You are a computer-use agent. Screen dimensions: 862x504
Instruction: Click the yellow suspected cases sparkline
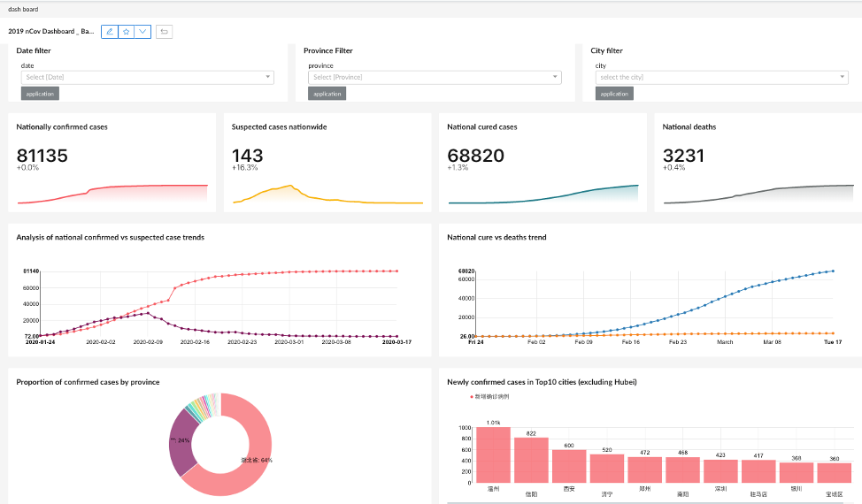tap(327, 195)
